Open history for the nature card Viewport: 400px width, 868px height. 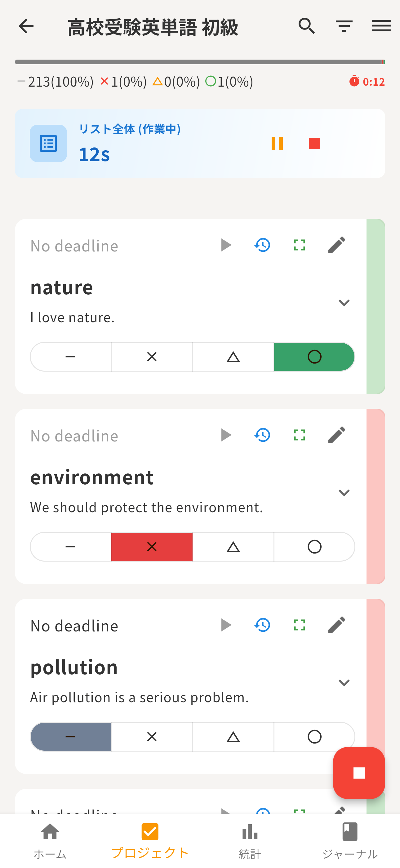click(262, 245)
